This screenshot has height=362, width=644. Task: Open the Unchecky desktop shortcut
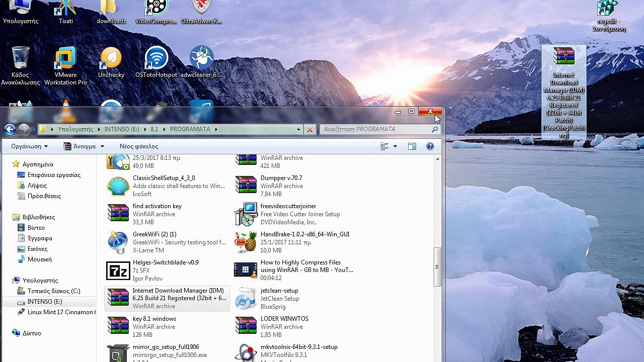point(111,62)
